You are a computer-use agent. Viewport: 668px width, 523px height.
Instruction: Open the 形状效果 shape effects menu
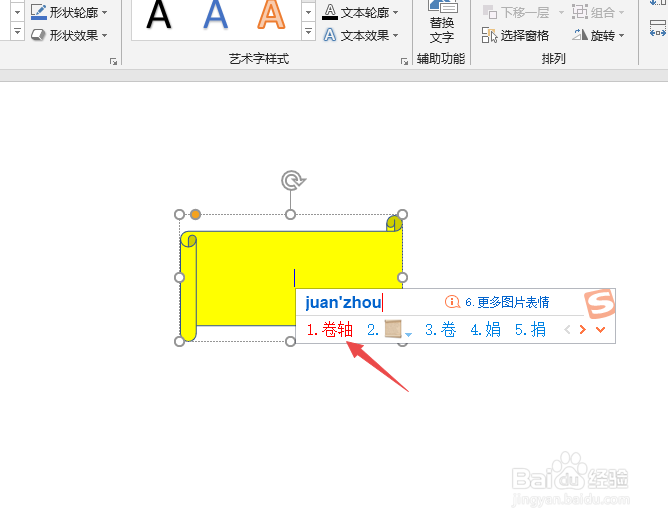pos(69,35)
